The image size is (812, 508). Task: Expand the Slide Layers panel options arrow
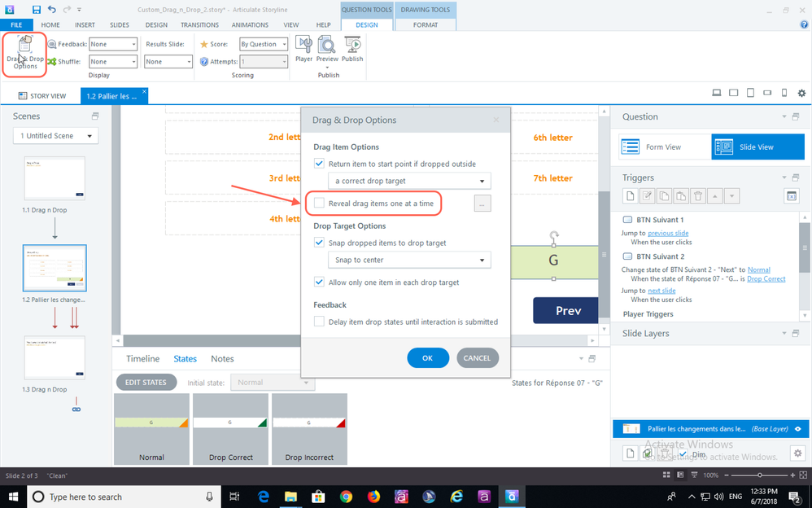(x=784, y=333)
